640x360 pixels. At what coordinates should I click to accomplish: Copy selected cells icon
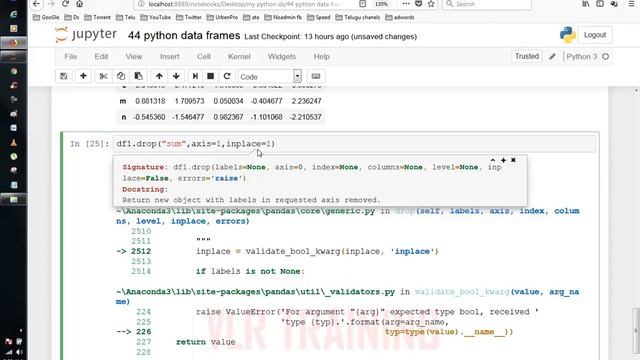point(121,76)
